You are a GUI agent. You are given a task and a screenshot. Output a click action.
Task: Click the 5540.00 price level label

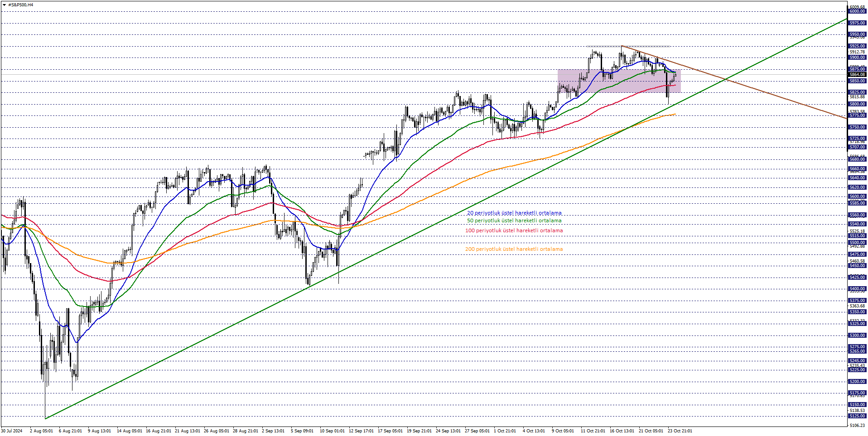pos(857,224)
